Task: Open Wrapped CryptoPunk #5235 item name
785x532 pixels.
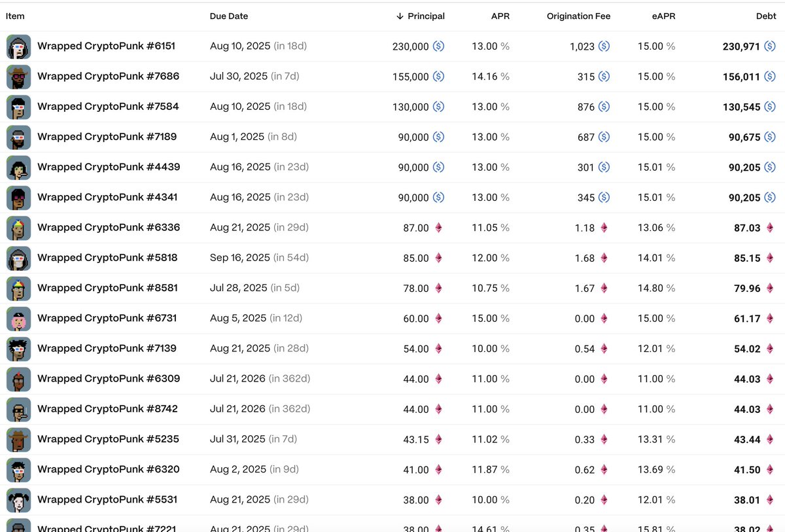Action: click(108, 439)
